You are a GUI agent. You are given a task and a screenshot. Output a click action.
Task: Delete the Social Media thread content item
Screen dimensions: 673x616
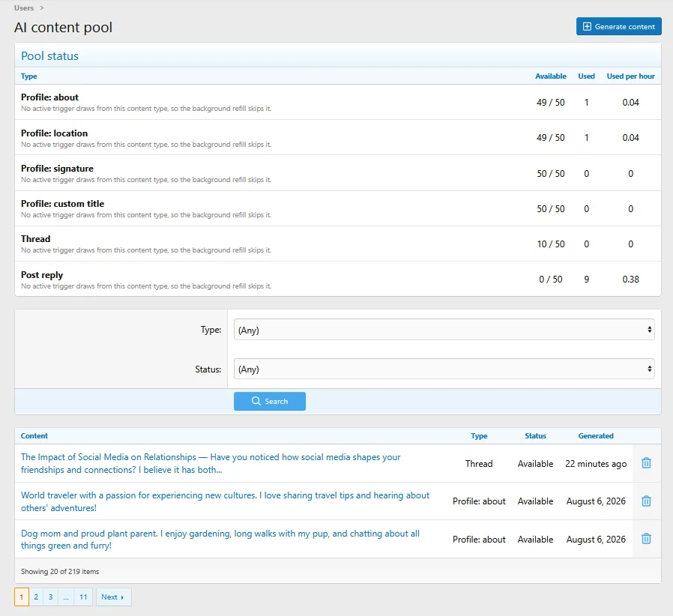coord(646,463)
